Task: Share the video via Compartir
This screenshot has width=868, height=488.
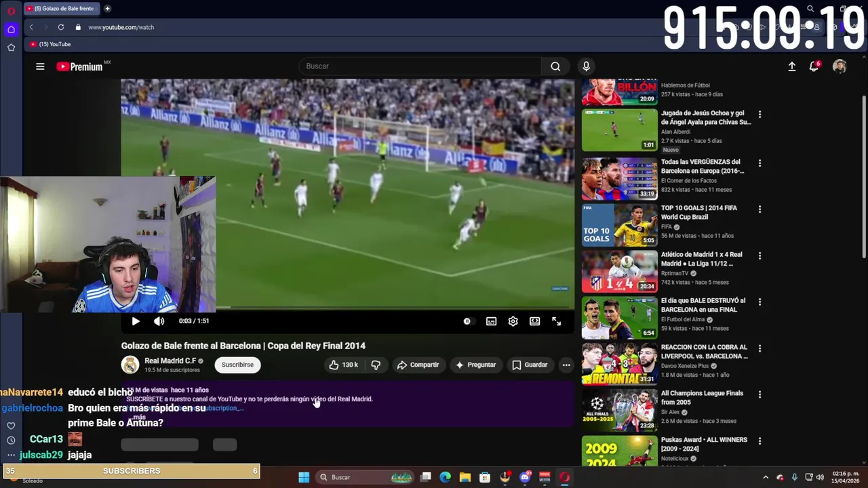Action: (418, 365)
